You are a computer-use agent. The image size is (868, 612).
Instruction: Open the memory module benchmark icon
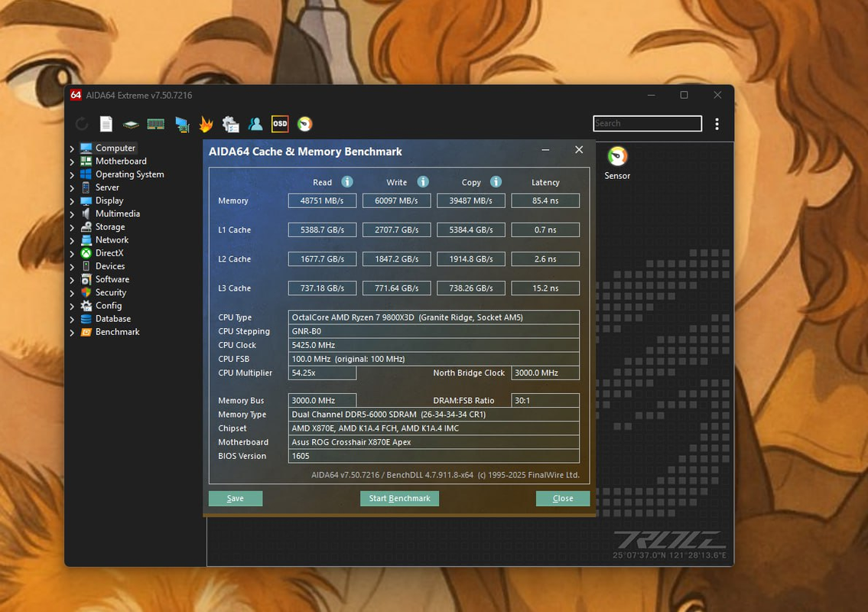point(155,124)
